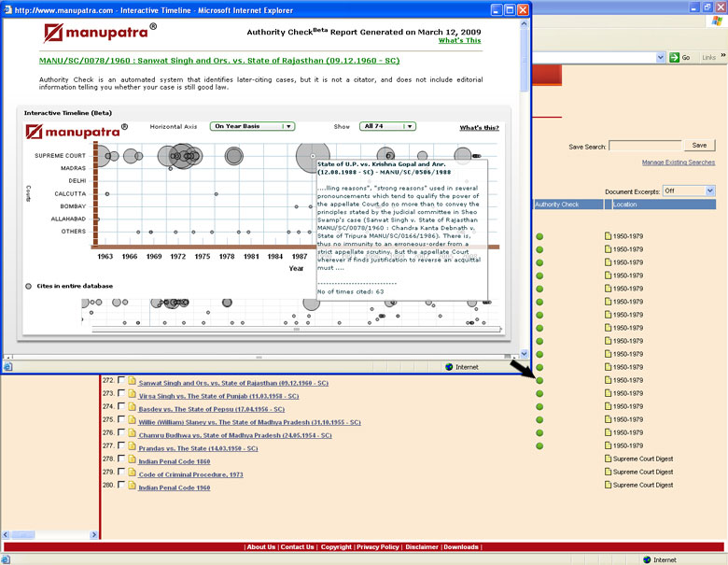The image size is (728, 565).
Task: Check the box for result 276 Chamru Budhwa
Action: pos(121,432)
